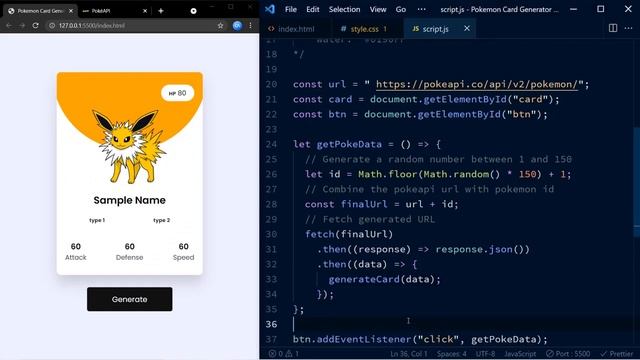Click the Sample Name heading

[129, 200]
